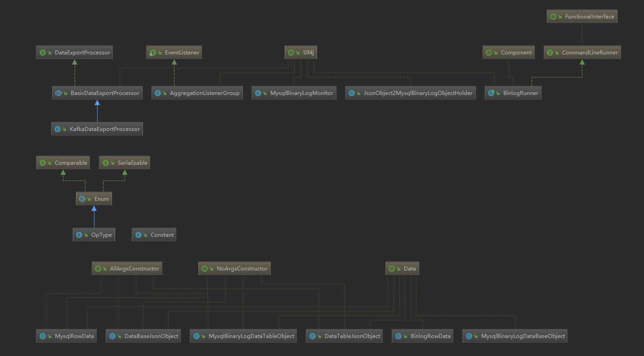This screenshot has height=356, width=644.
Task: Click the class icon on the DataBaseJsonObject node
Action: coord(112,336)
